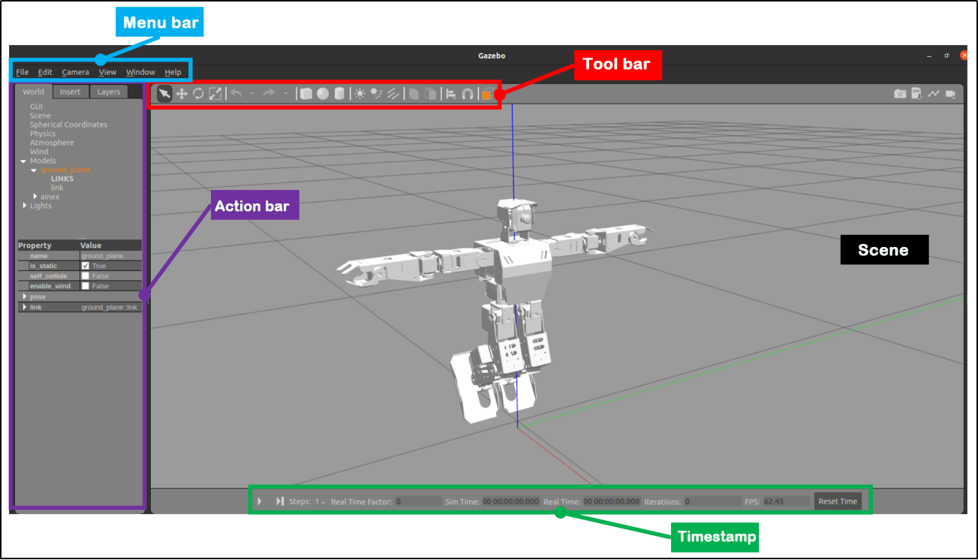Open the plot chart tool
Image resolution: width=978 pixels, height=560 pixels.
tap(934, 94)
